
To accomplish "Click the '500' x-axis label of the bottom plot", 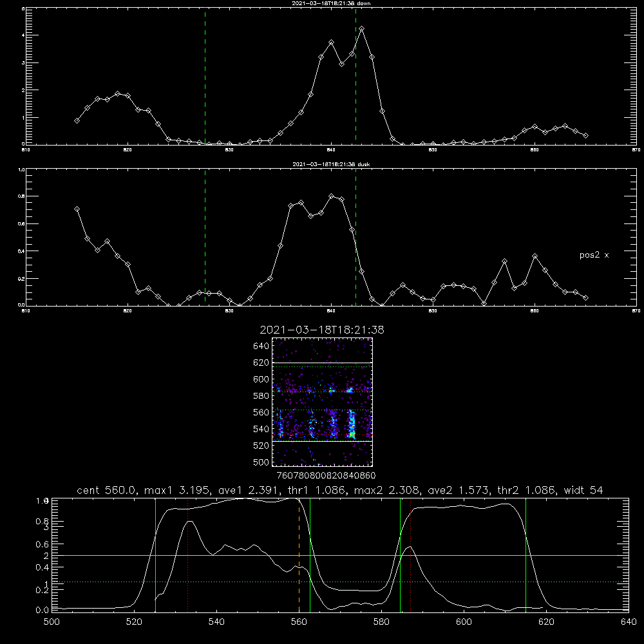I will click(52, 622).
